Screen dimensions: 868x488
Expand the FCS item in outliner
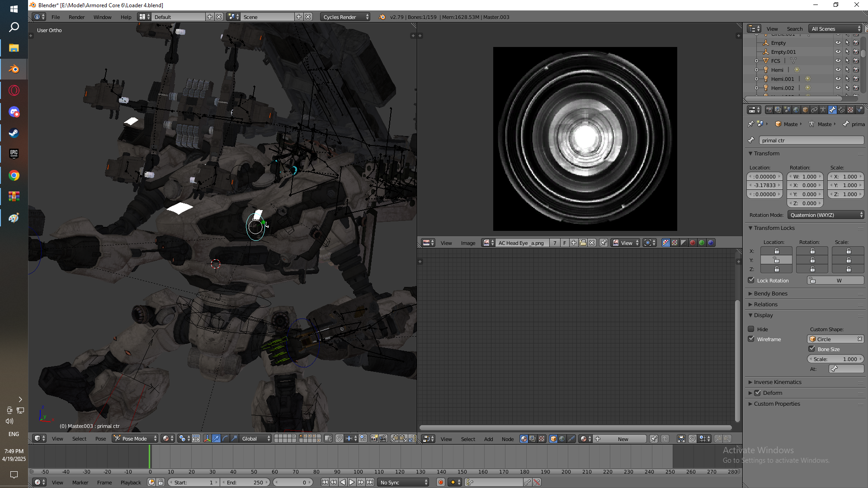(757, 61)
